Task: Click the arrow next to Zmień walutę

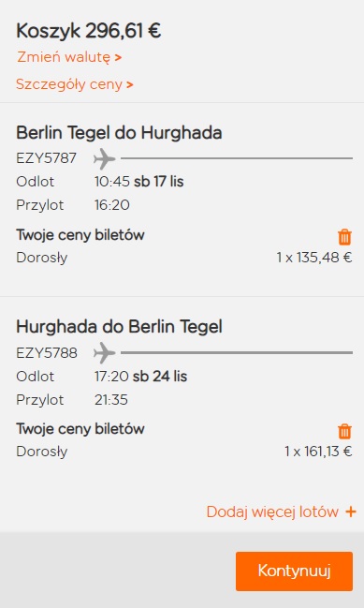Action: [118, 58]
